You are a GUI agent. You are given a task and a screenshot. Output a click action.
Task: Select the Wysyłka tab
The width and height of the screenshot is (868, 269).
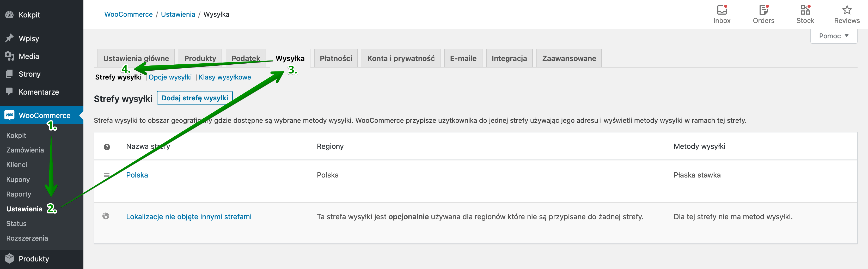(x=290, y=58)
